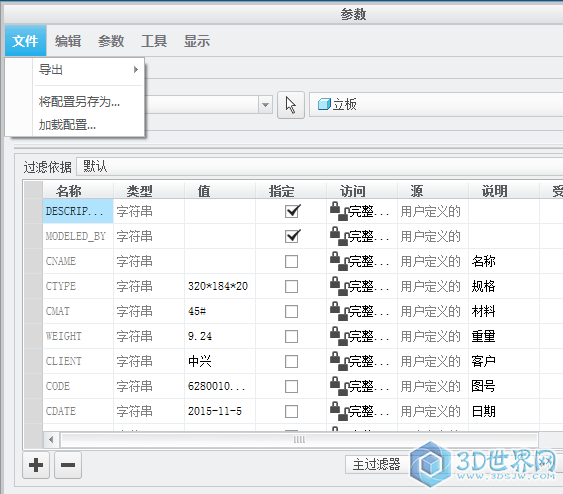
Task: Click lock icon in MODELED_BY row
Action: coord(339,236)
